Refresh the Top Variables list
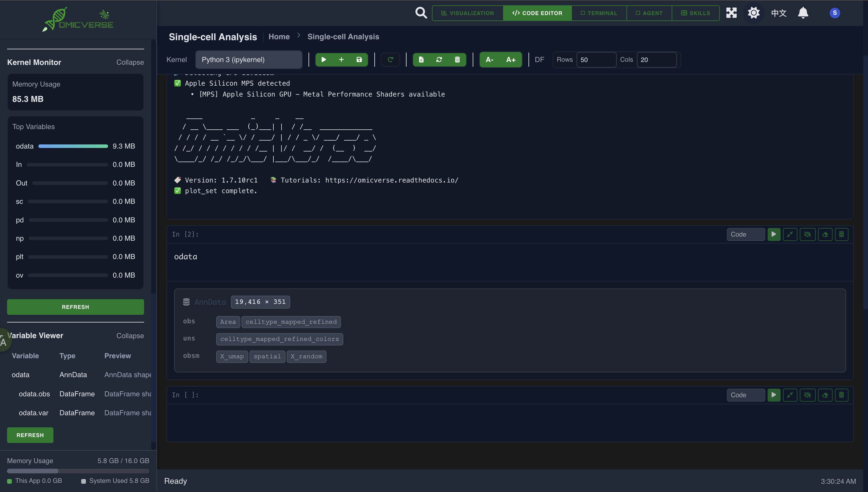868x492 pixels. tap(75, 307)
